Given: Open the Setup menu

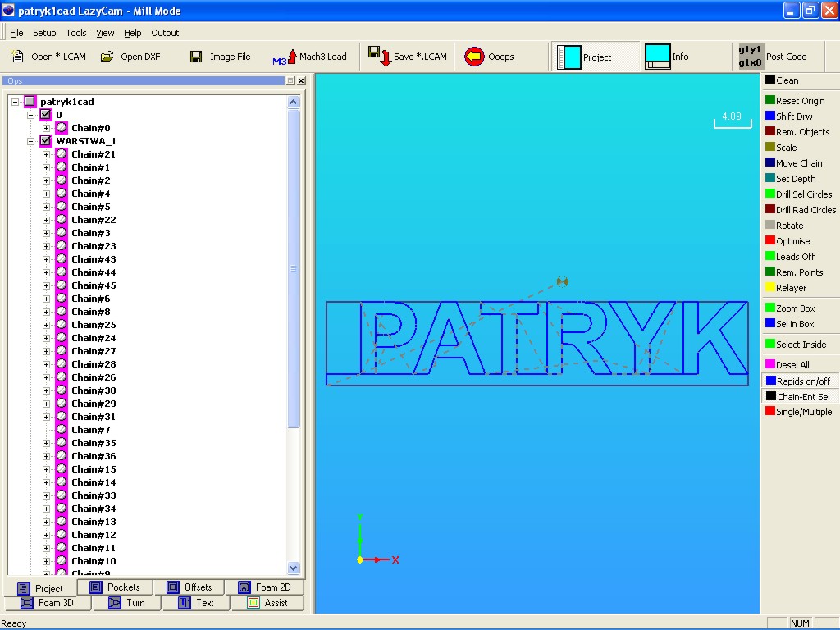Looking at the screenshot, I should pos(44,33).
